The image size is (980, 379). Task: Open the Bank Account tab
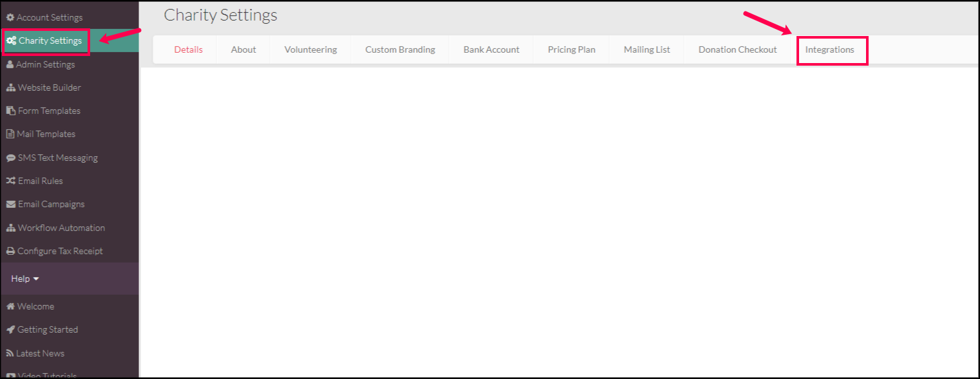[491, 50]
